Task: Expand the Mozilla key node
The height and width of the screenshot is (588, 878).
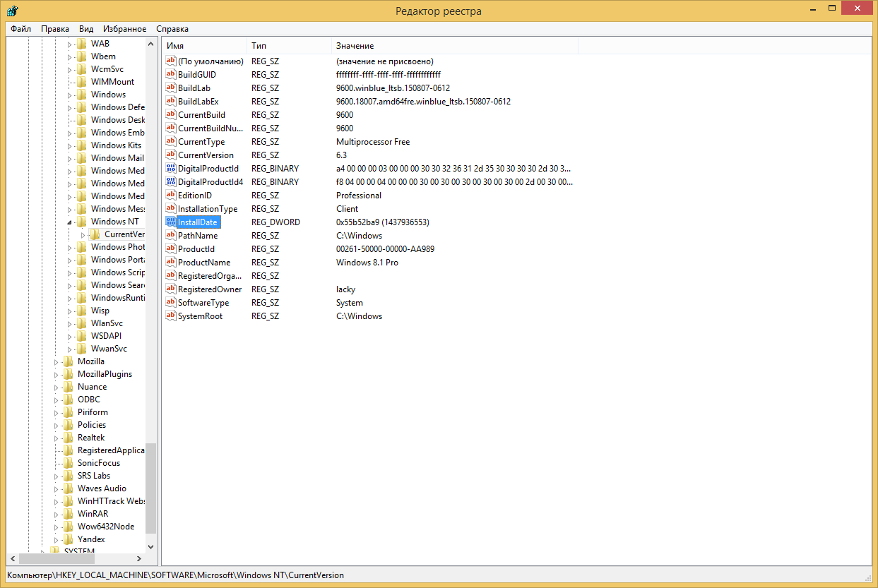Action: [x=57, y=361]
